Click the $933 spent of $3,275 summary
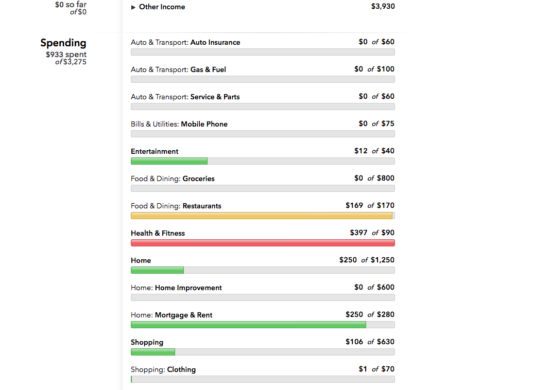 (66, 58)
